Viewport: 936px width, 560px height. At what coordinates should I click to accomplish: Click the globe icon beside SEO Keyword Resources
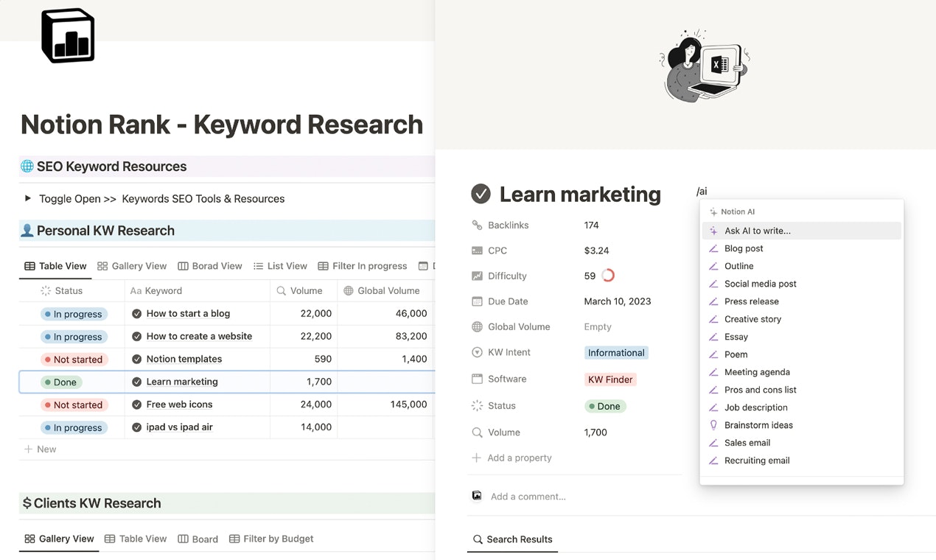point(27,167)
